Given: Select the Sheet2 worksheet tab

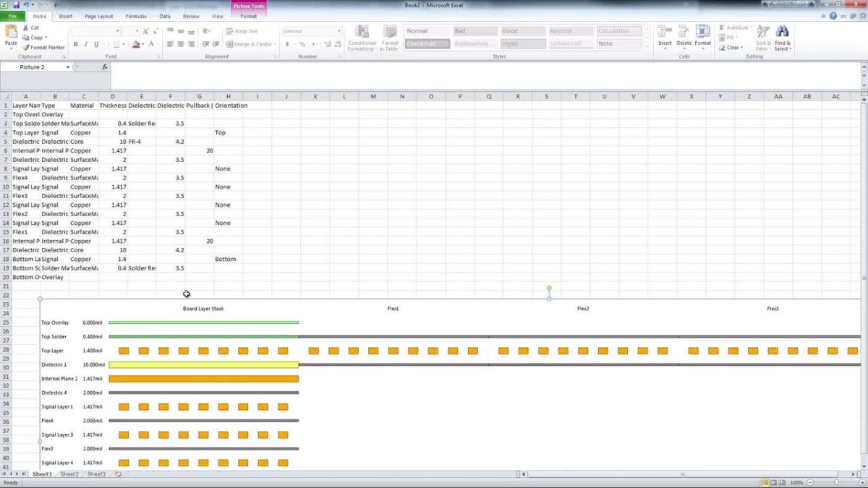Looking at the screenshot, I should coord(69,474).
